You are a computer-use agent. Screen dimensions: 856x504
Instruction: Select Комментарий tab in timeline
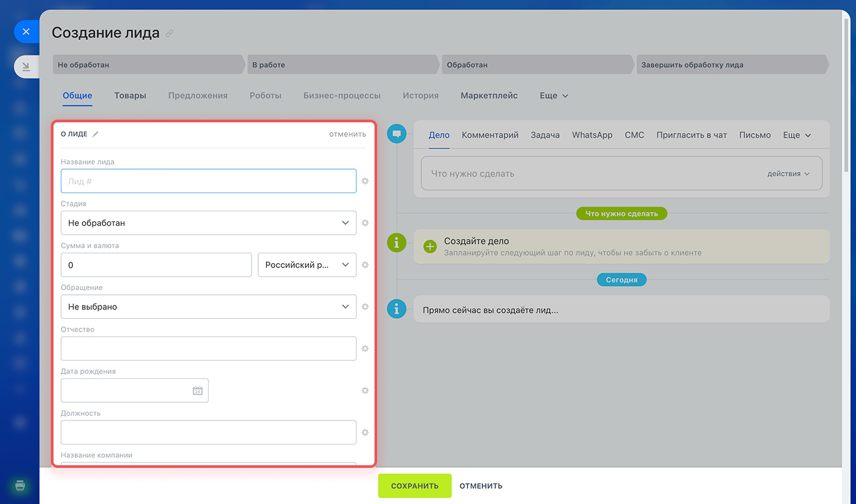coord(490,135)
